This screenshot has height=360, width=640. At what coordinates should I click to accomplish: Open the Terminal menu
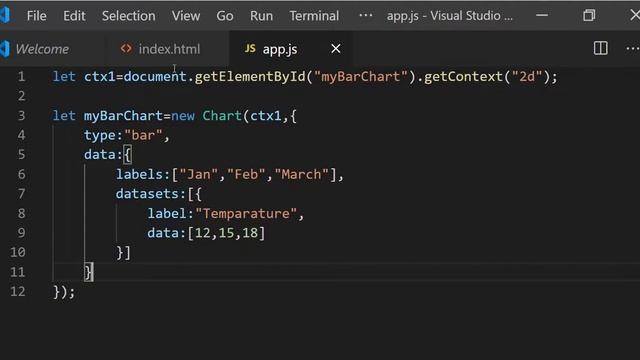tap(314, 16)
